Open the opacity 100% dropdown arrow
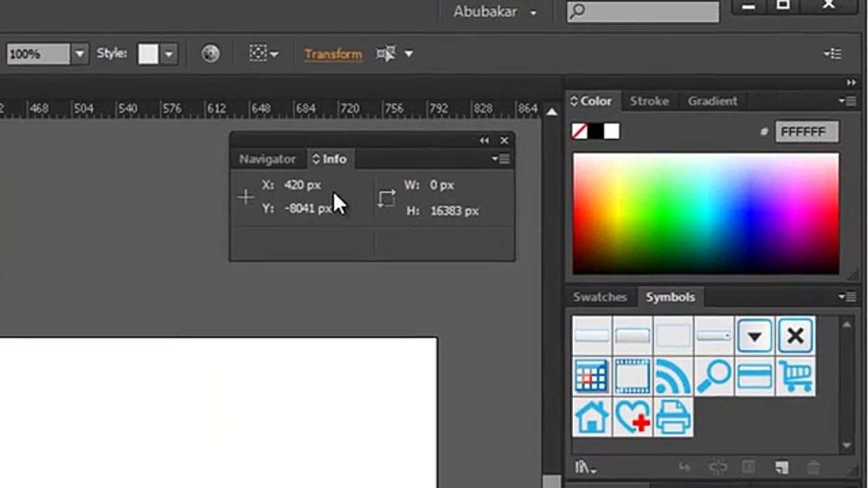 coord(80,54)
